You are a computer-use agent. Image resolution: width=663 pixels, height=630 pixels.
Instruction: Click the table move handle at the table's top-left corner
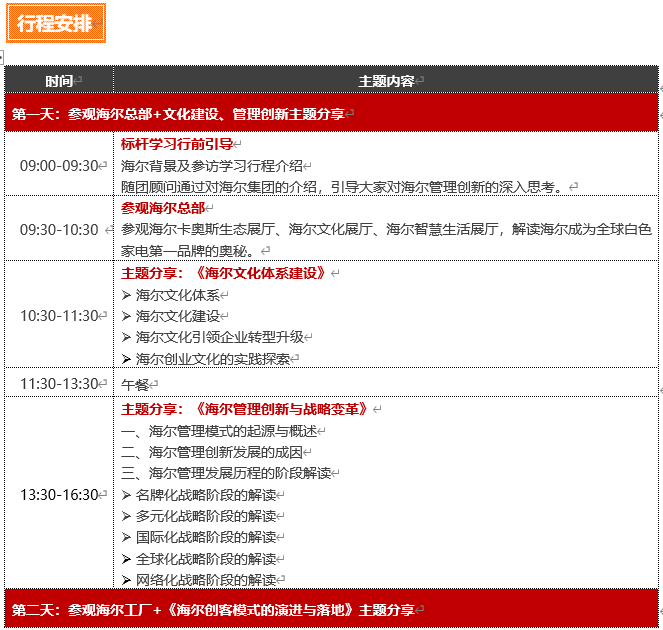[x=1, y=57]
